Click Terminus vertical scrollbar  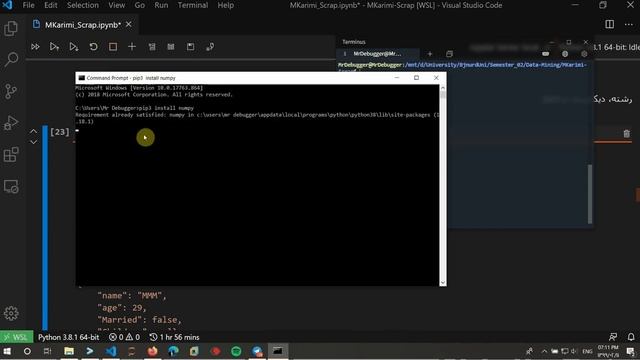click(590, 194)
